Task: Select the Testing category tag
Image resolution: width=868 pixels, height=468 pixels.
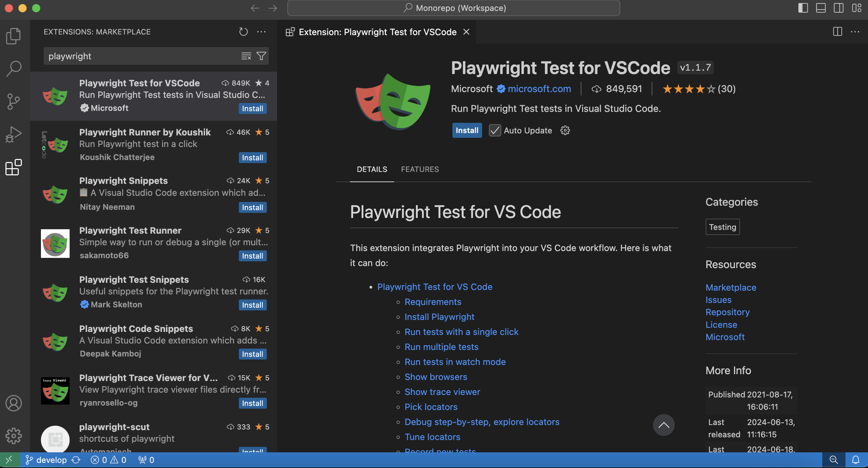Action: coord(723,227)
